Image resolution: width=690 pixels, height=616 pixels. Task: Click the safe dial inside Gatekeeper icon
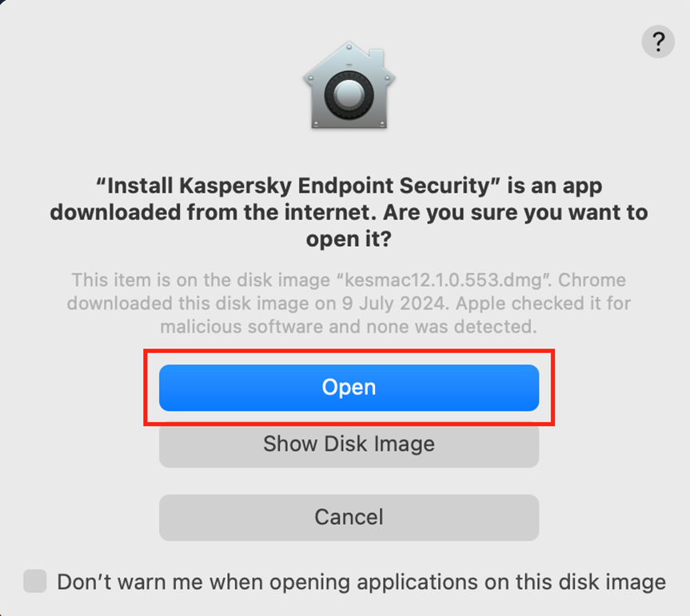pos(349,94)
